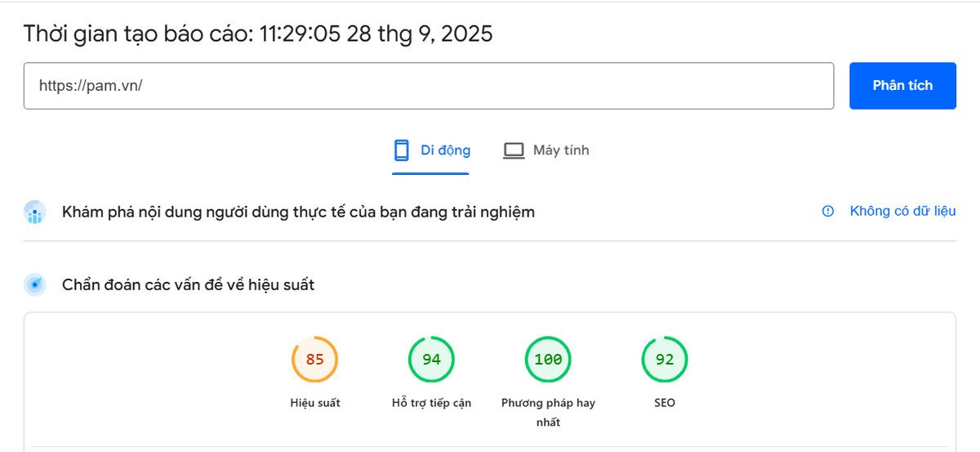Jump to the SEO label
The image size is (980, 452).
tap(665, 403)
